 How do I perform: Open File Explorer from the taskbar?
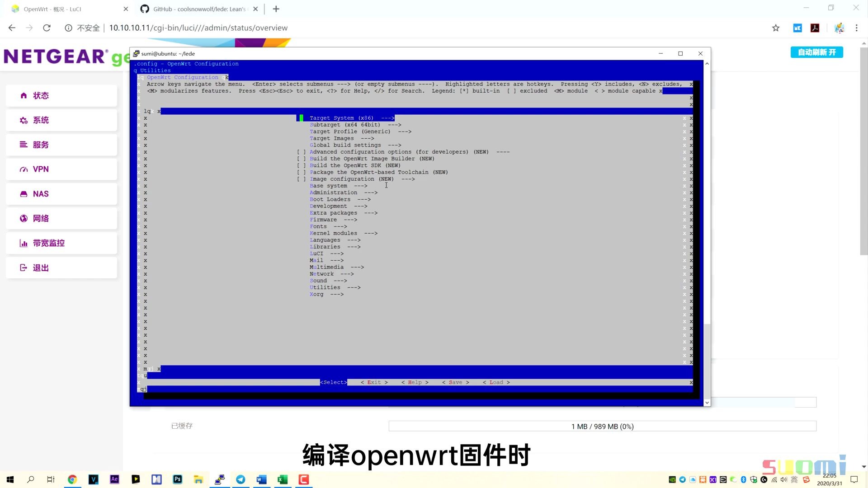coord(198,479)
